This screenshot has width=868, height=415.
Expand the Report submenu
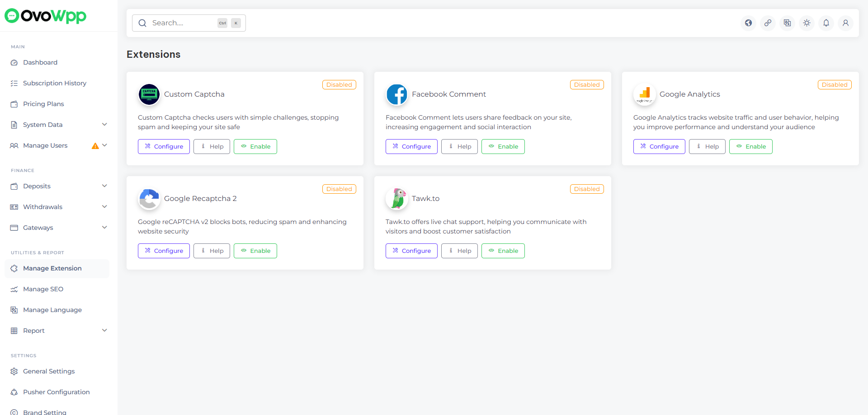click(104, 331)
